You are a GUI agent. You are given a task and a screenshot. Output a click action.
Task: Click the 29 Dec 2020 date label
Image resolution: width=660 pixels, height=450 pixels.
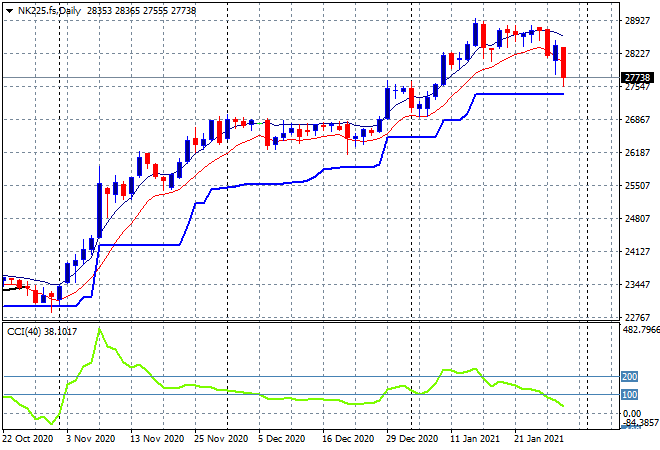[x=412, y=439]
